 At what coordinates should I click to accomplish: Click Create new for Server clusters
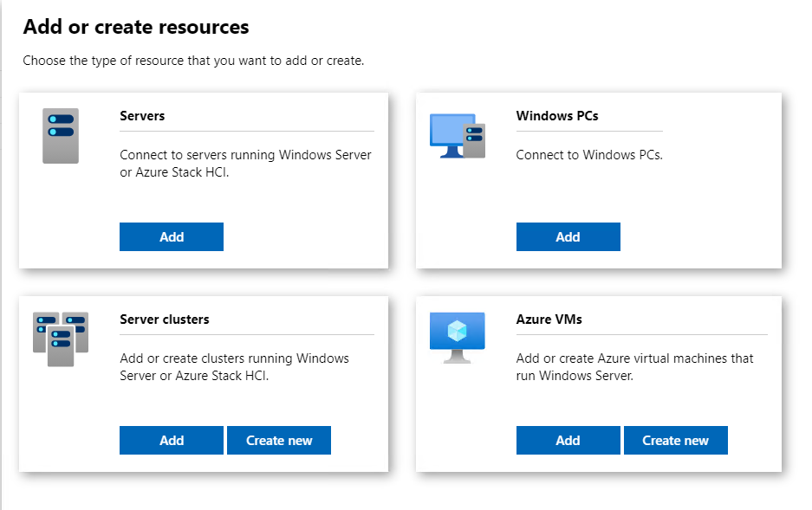pos(278,440)
